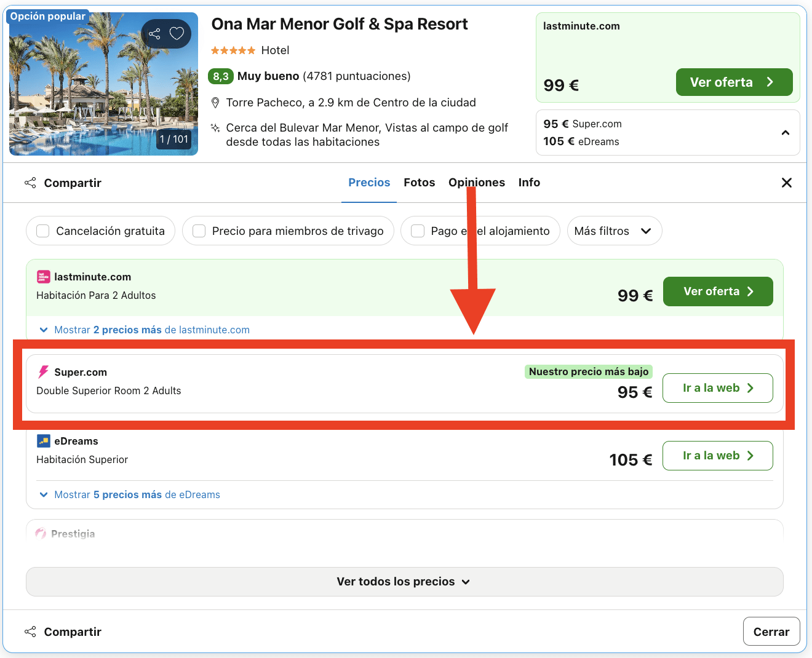
Task: Collapse the Super.com and eDreams price summary chevron
Action: tap(785, 133)
